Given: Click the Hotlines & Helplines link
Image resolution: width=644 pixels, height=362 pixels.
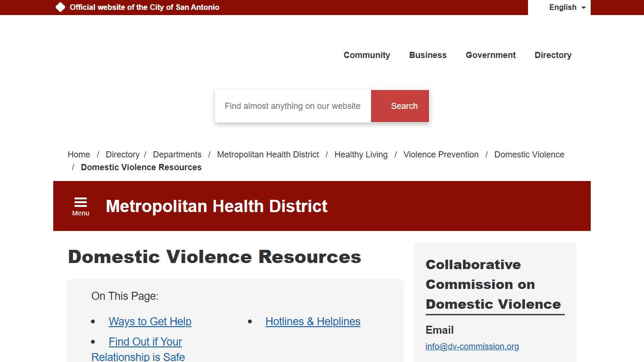Looking at the screenshot, I should [x=313, y=321].
